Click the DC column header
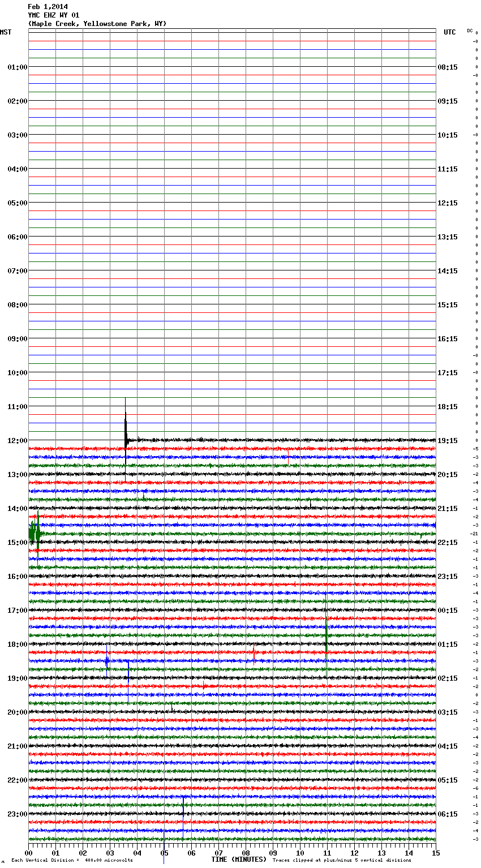 click(470, 31)
